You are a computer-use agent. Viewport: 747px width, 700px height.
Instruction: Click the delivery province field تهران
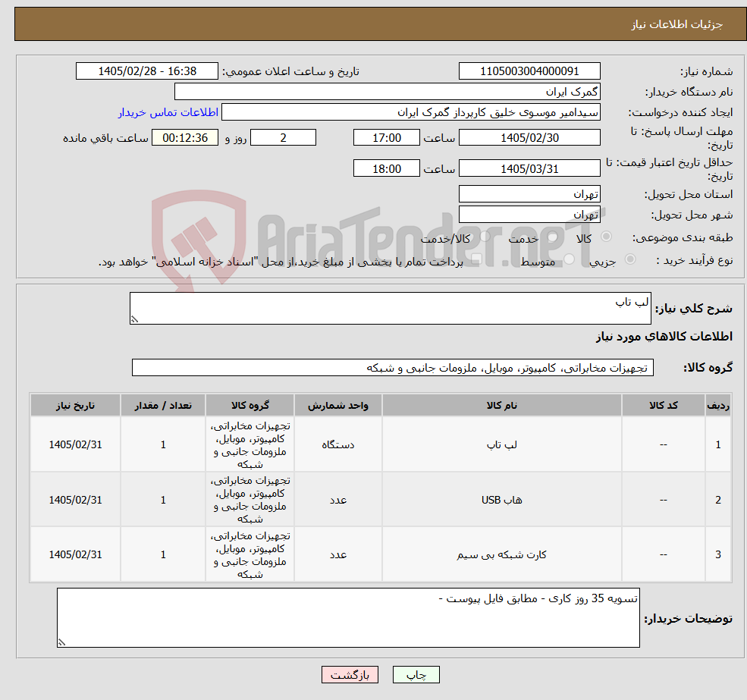tap(529, 194)
